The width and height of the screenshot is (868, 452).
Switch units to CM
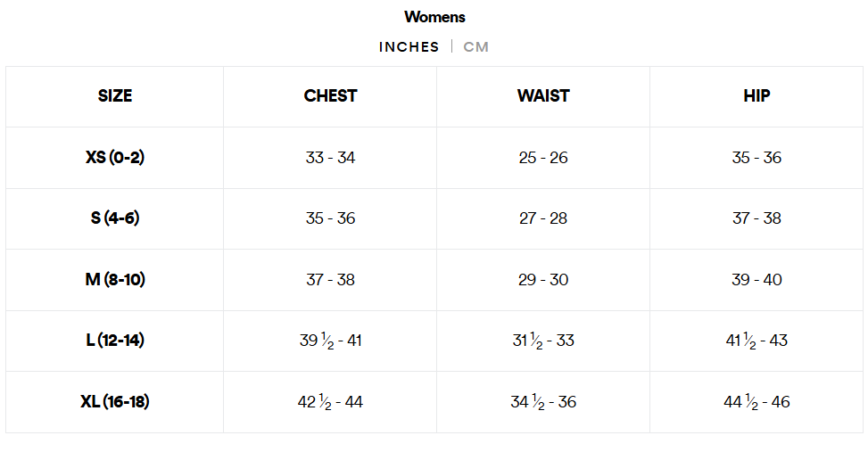pyautogui.click(x=475, y=46)
